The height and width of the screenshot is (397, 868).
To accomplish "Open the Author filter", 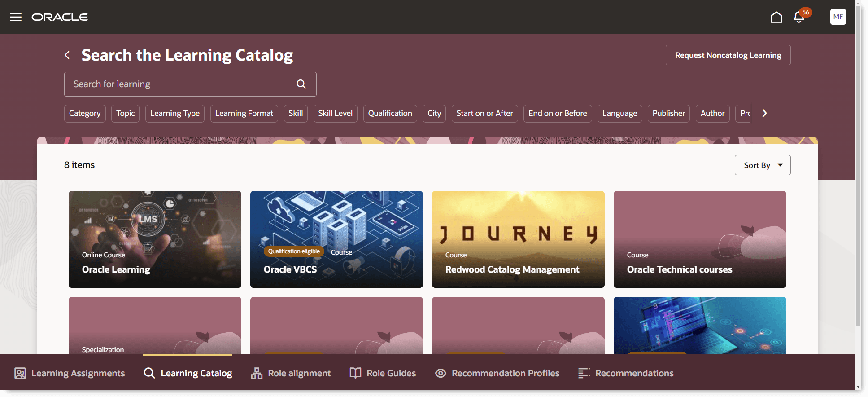I will click(x=713, y=114).
